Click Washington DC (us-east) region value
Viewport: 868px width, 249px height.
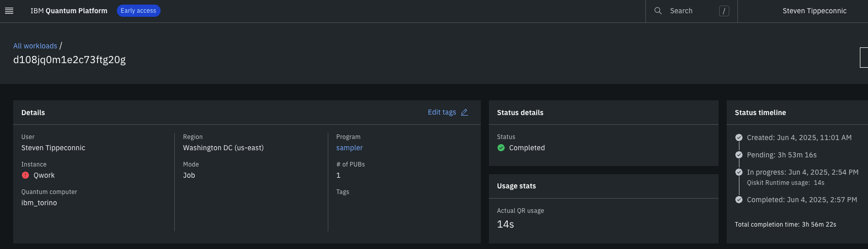[x=223, y=148]
